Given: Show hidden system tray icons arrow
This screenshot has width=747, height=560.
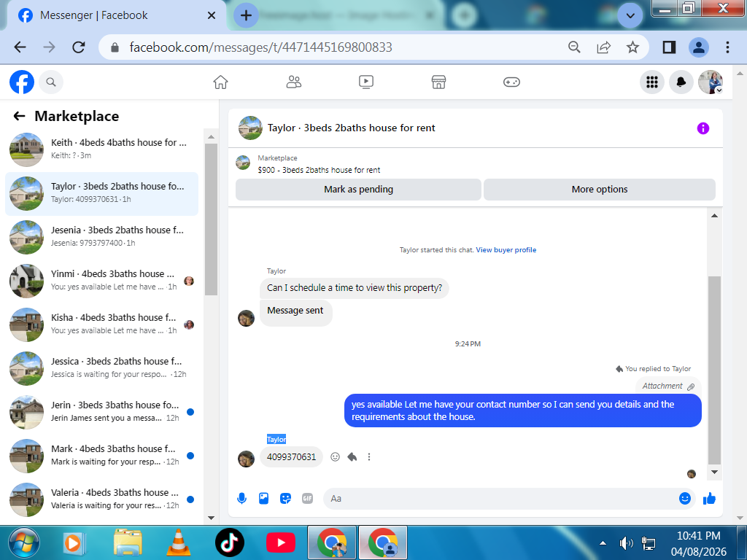Looking at the screenshot, I should pyautogui.click(x=603, y=542).
